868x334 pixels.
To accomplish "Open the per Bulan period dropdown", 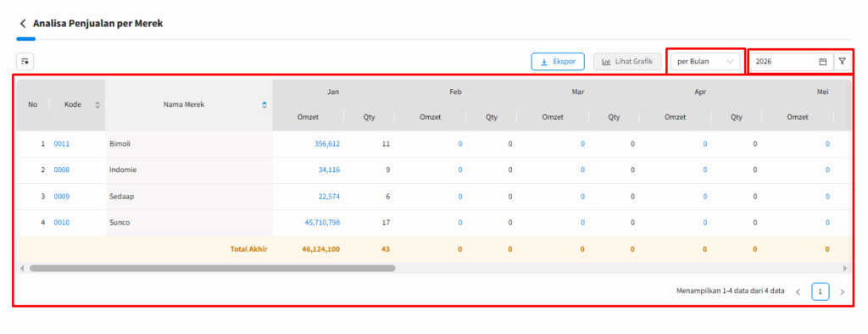I will tap(705, 62).
